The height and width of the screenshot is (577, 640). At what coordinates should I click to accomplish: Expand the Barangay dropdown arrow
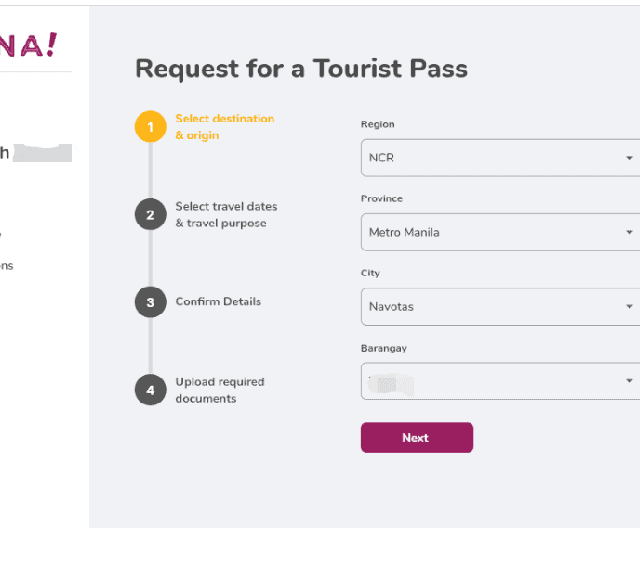(629, 381)
